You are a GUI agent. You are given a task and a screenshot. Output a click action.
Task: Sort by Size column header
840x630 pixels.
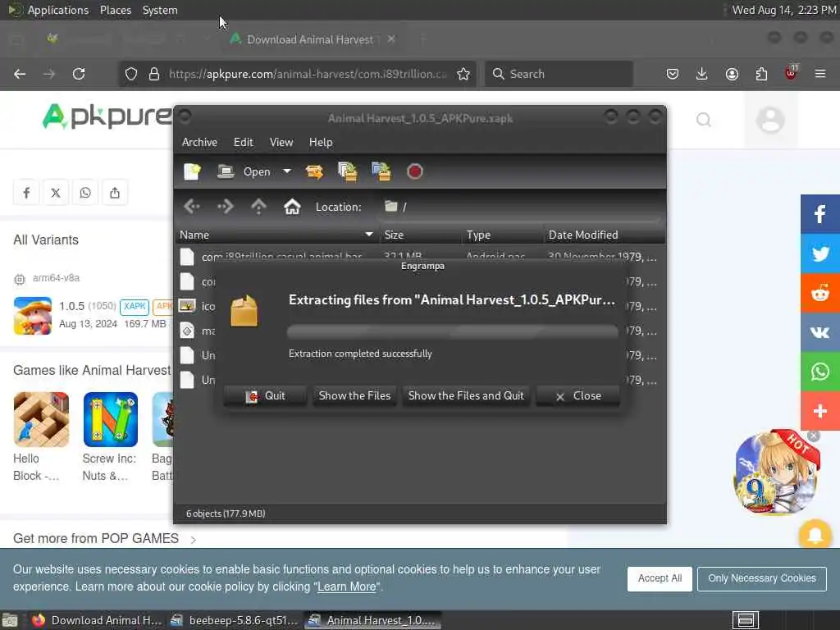tap(421, 235)
